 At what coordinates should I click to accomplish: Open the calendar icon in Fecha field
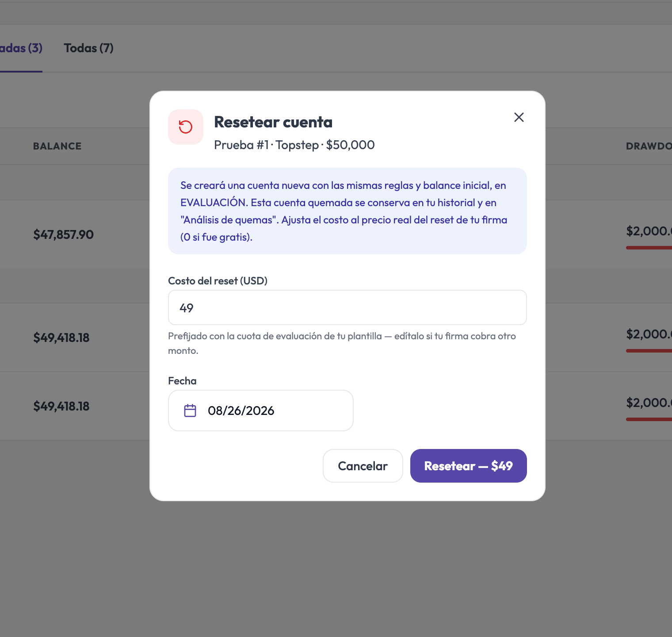[190, 411]
